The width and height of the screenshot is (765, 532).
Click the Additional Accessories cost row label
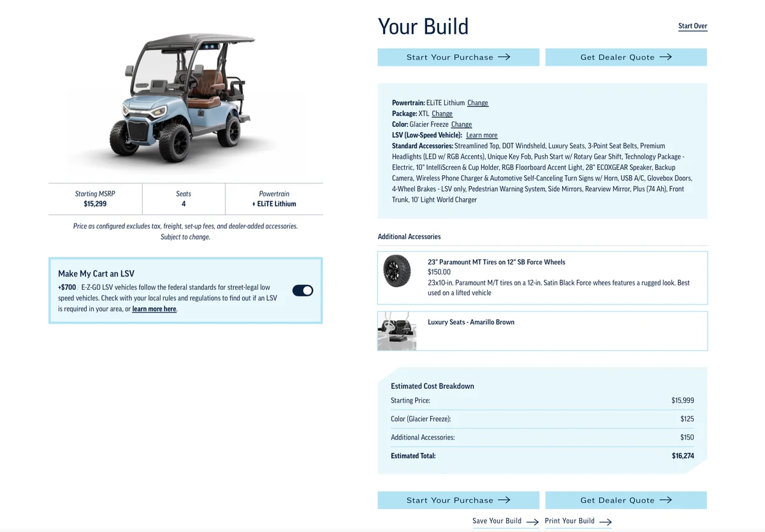[423, 437]
